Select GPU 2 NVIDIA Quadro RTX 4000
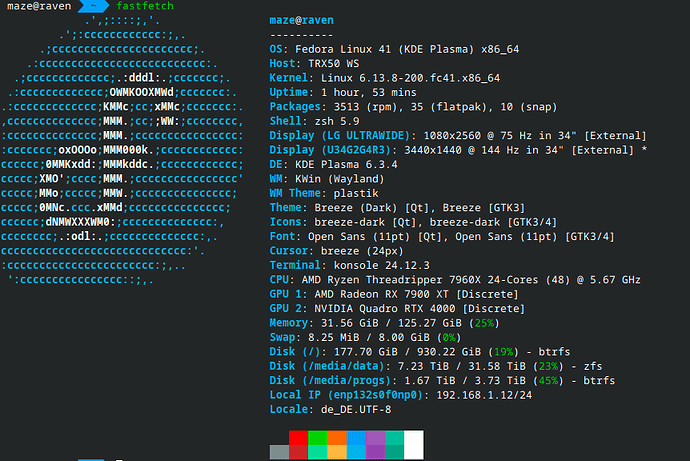 coord(397,309)
